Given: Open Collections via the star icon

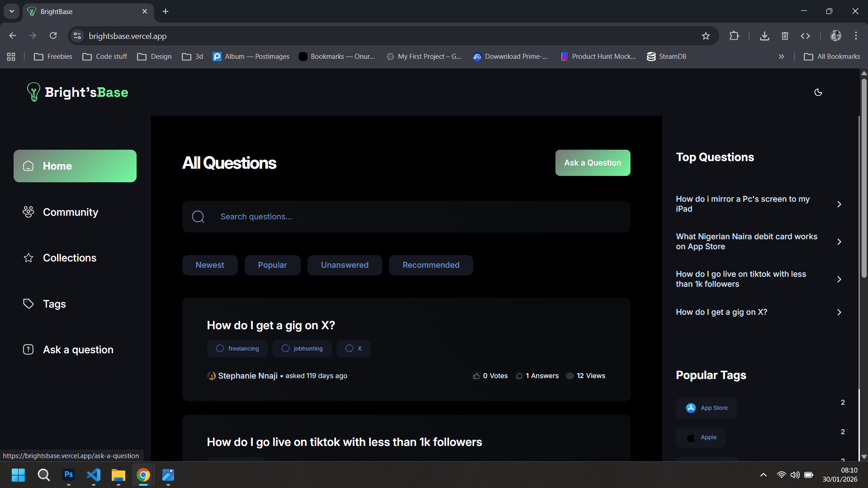Looking at the screenshot, I should point(28,258).
